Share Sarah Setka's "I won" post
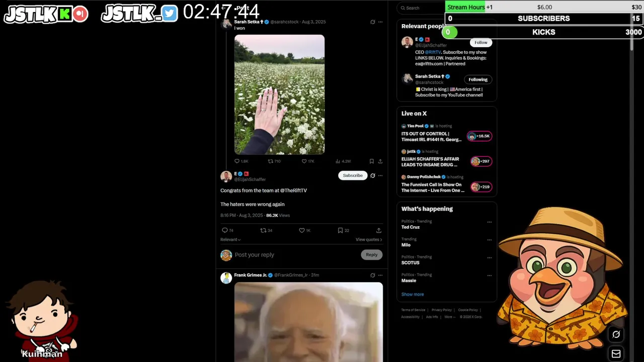Screen dimensions: 644x362 [380, 161]
